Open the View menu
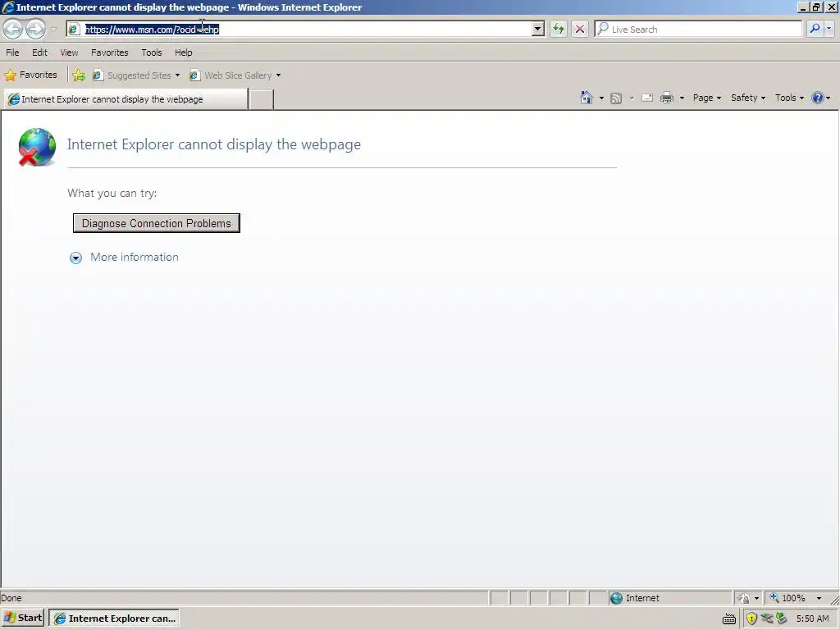 pos(69,52)
